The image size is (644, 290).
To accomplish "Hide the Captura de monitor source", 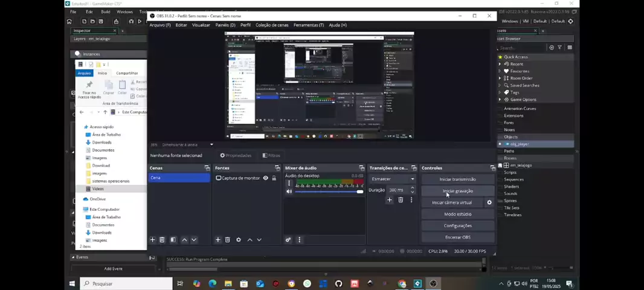I will [x=265, y=178].
